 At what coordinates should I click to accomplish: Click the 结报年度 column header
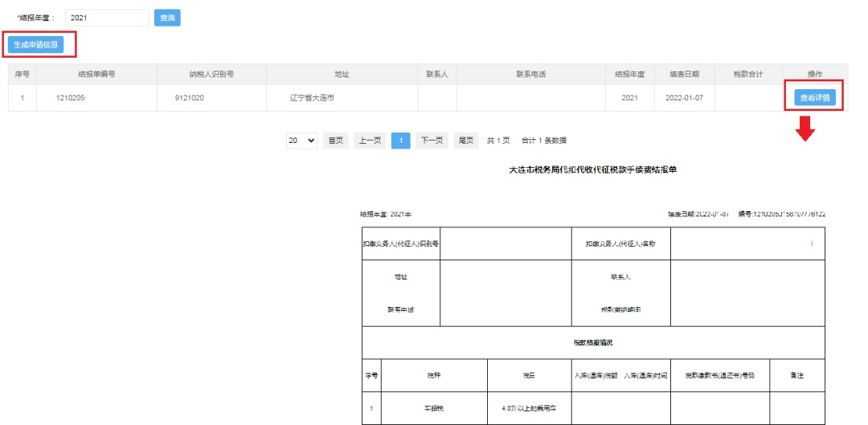coord(630,74)
